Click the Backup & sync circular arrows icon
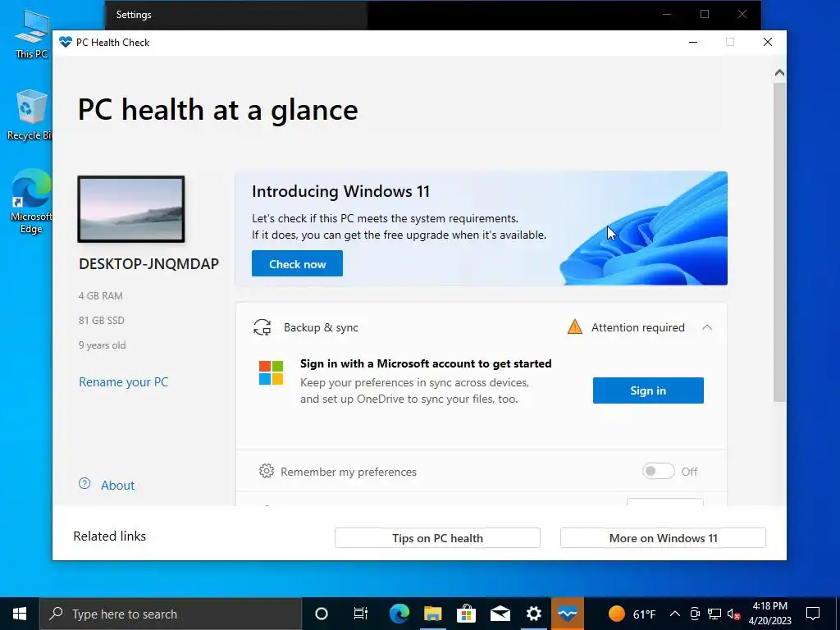840x630 pixels. tap(262, 327)
